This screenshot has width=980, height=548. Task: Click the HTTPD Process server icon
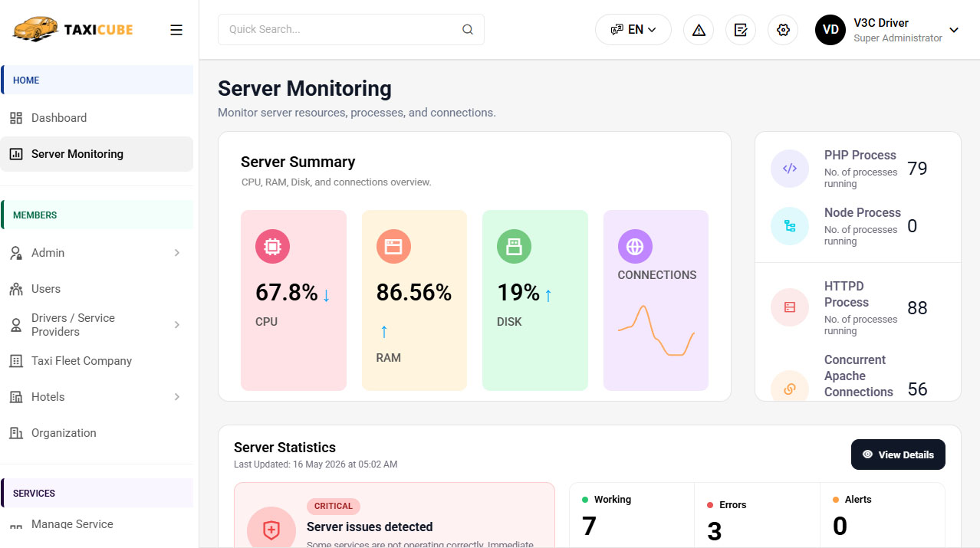point(790,307)
